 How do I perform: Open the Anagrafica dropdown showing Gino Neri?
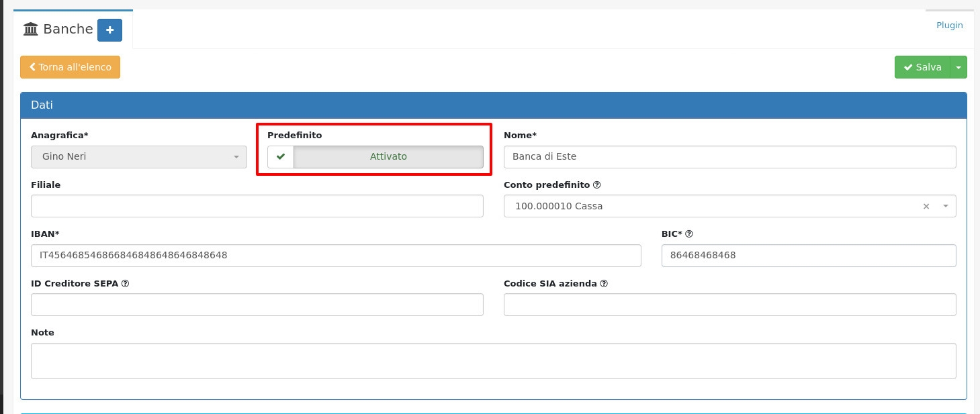click(x=139, y=157)
